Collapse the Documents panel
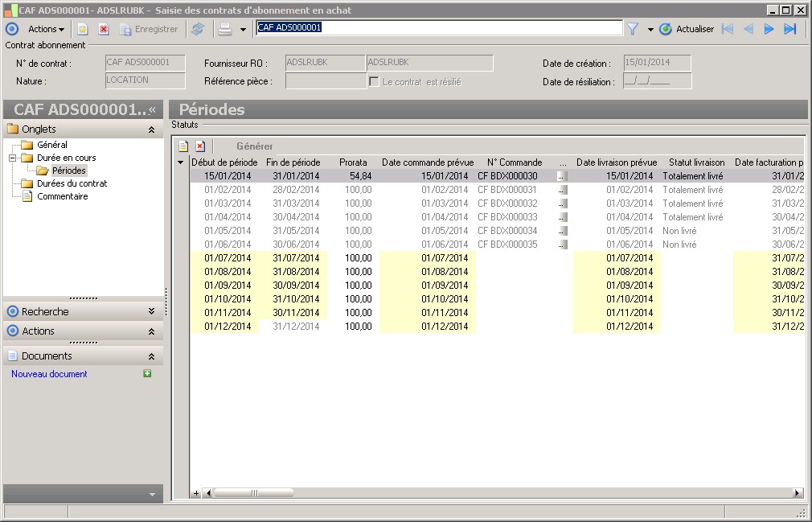This screenshot has height=522, width=812. 151,356
